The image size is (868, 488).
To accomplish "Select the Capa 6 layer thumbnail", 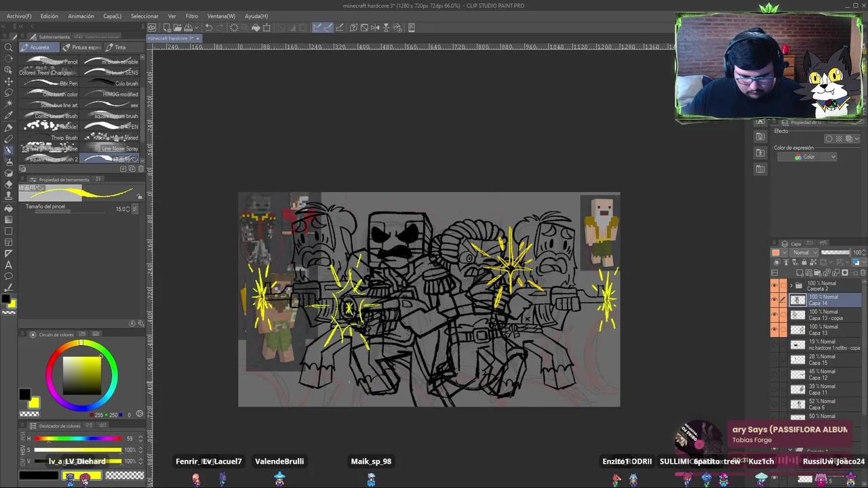I will (798, 404).
